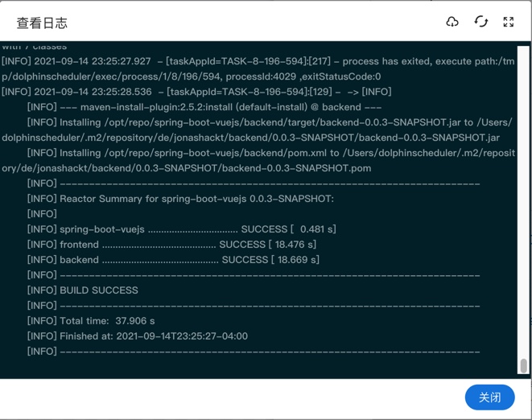Image resolution: width=532 pixels, height=420 pixels.
Task: Click the scrollbar track above the thumb
Action: [x=523, y=201]
